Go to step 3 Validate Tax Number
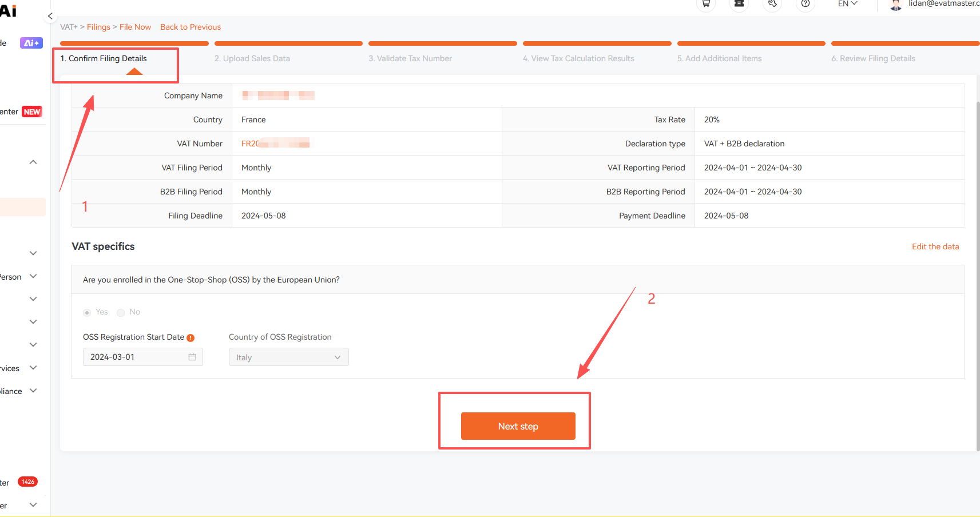This screenshot has height=517, width=980. point(410,58)
